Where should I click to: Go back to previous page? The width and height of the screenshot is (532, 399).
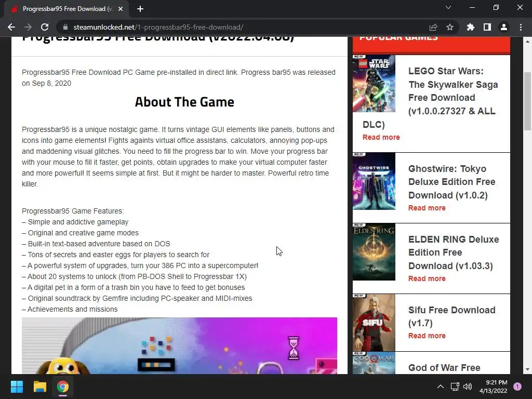[x=11, y=27]
